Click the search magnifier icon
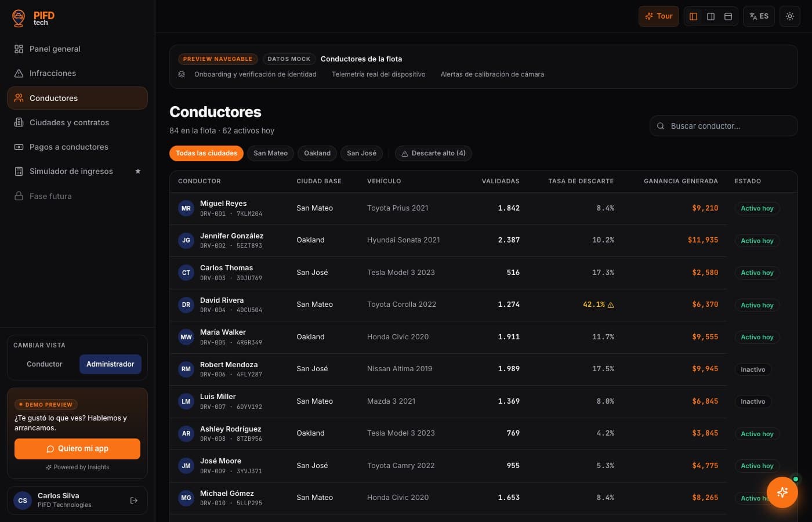Screen dimensions: 812x522 661,126
